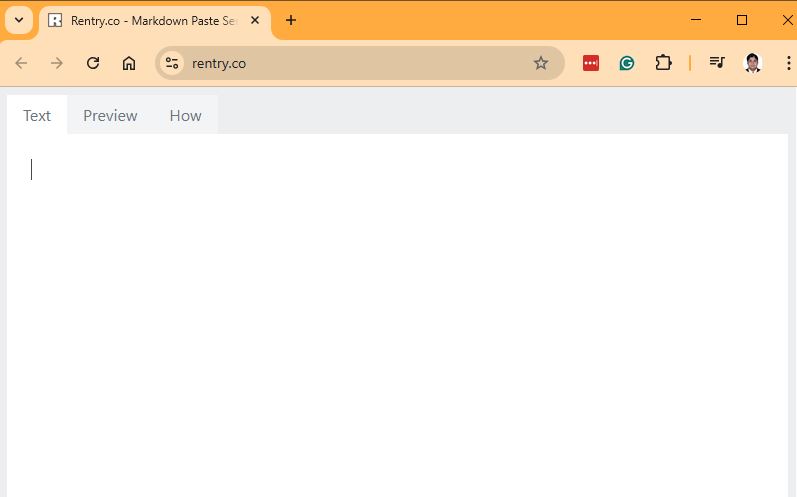Screen dimensions: 797x497
Task: Open the red password manager extension
Action: click(x=591, y=63)
